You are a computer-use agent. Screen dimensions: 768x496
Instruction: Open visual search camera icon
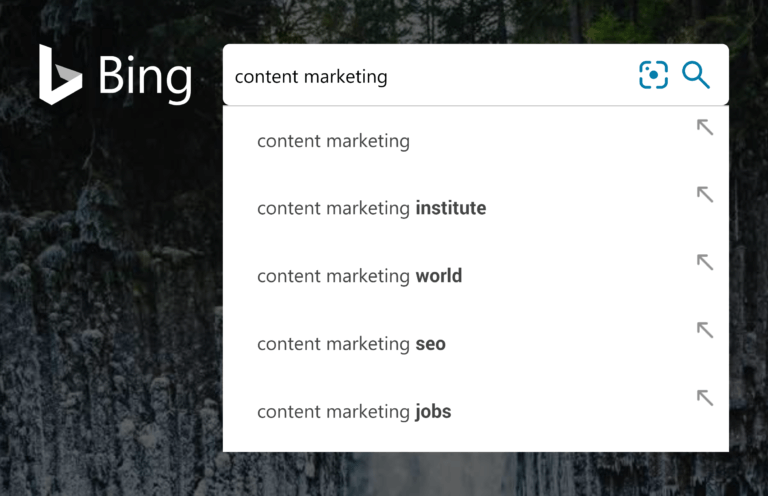click(x=653, y=75)
